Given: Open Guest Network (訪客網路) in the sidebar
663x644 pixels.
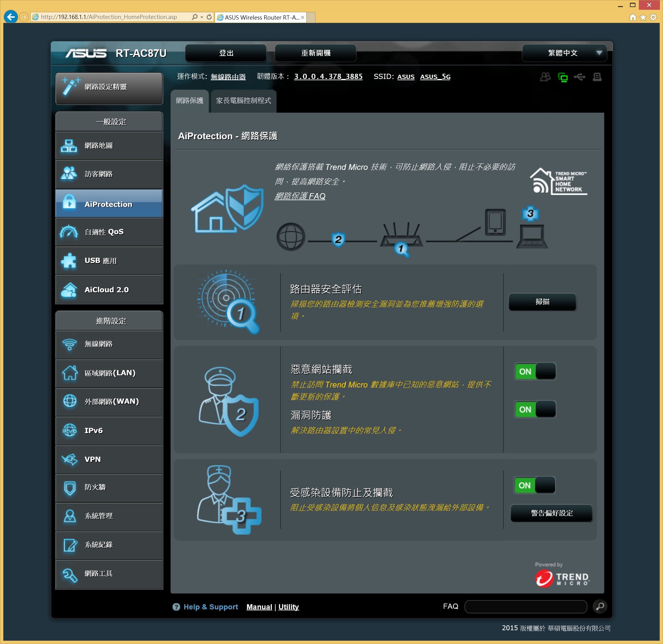Looking at the screenshot, I should point(109,174).
